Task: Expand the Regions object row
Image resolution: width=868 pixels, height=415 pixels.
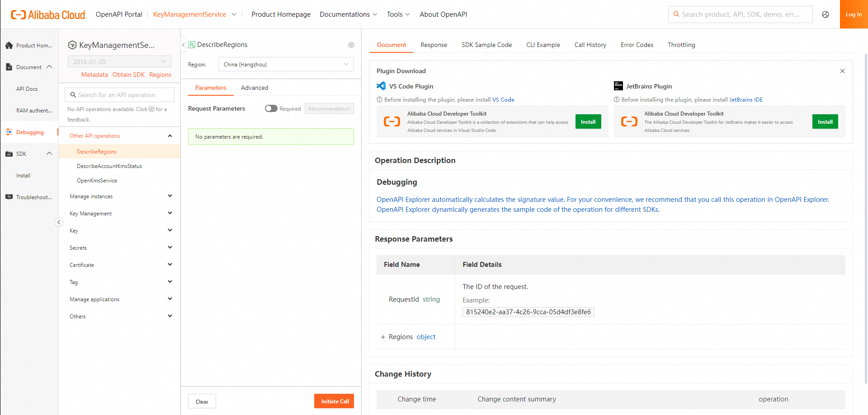Action: coord(383,337)
